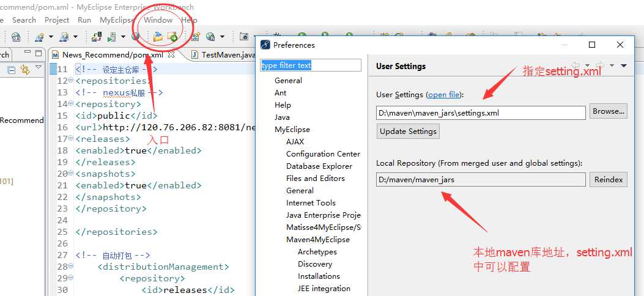
Task: Switch to the News_Recommend/pom.xml tab
Action: tap(113, 54)
